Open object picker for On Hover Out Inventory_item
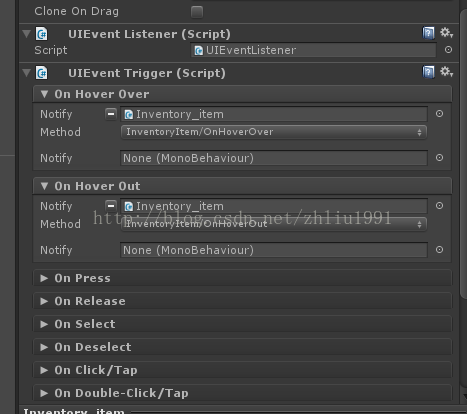 pos(439,206)
